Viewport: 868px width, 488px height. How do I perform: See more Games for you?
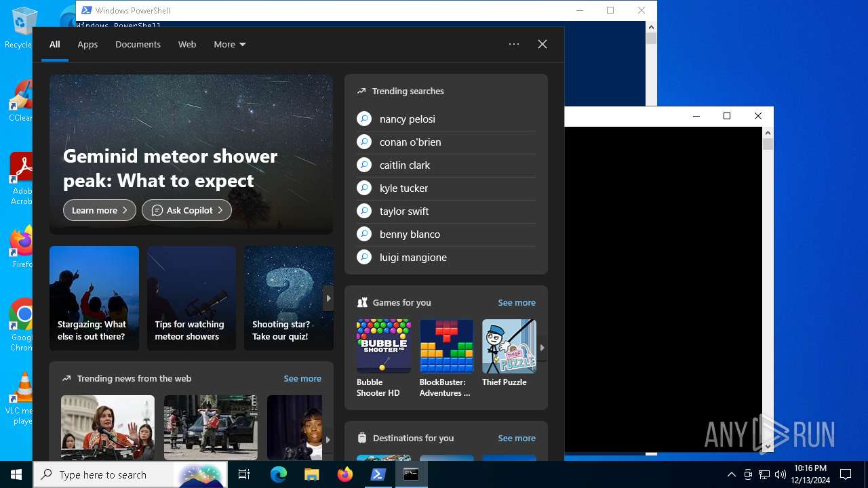coord(517,302)
